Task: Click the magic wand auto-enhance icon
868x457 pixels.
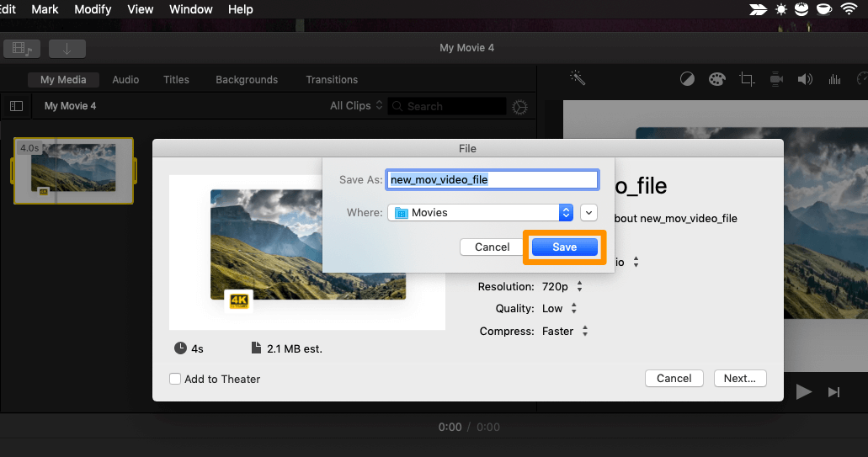Action: click(x=578, y=78)
